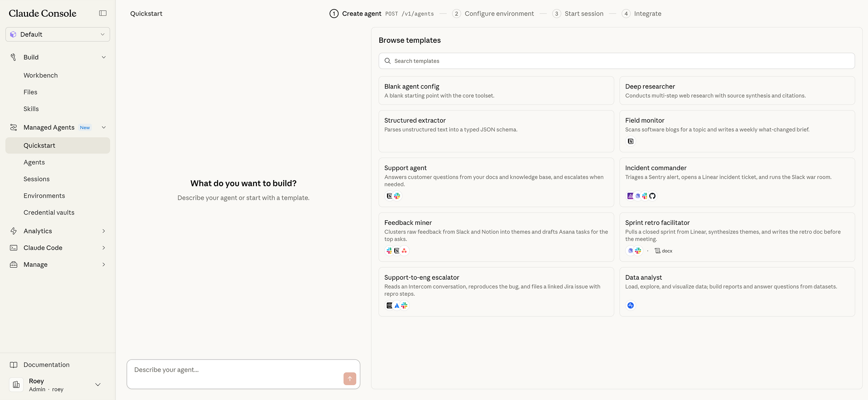Click the GitHub icon on Incident commander card
Image resolution: width=868 pixels, height=400 pixels.
[652, 196]
